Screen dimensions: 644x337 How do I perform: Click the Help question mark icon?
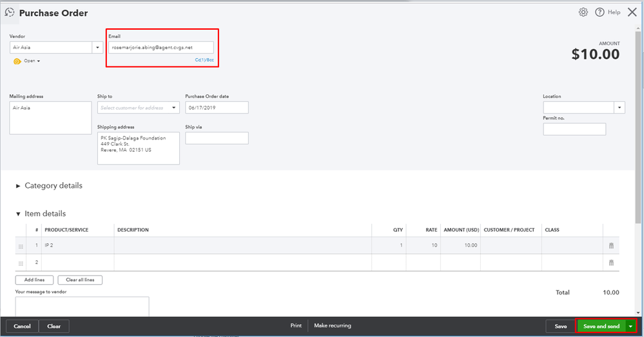pyautogui.click(x=600, y=12)
